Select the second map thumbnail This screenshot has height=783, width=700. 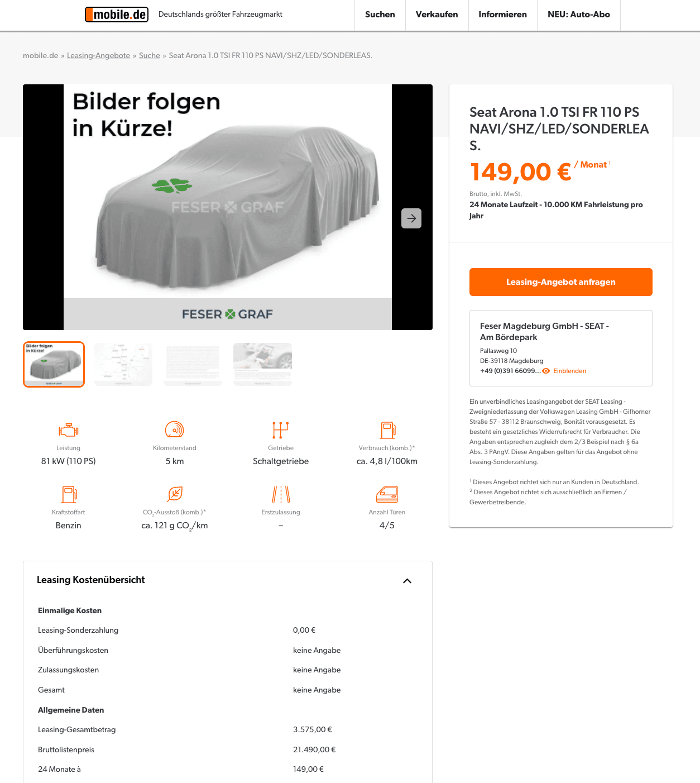[x=123, y=364]
